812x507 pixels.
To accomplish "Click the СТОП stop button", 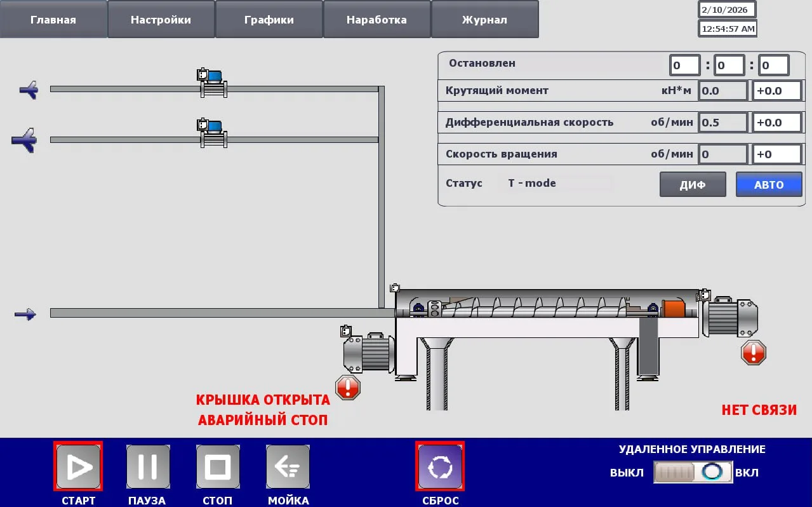I will (x=218, y=467).
